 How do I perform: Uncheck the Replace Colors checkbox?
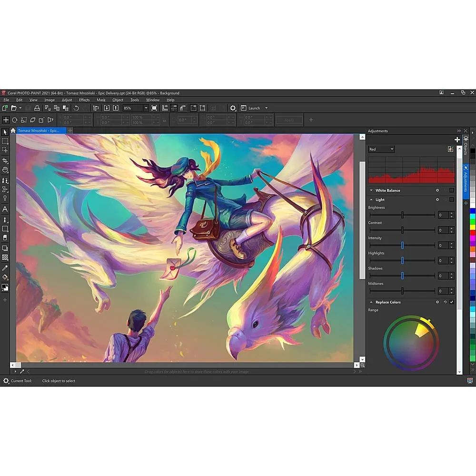pyautogui.click(x=452, y=302)
